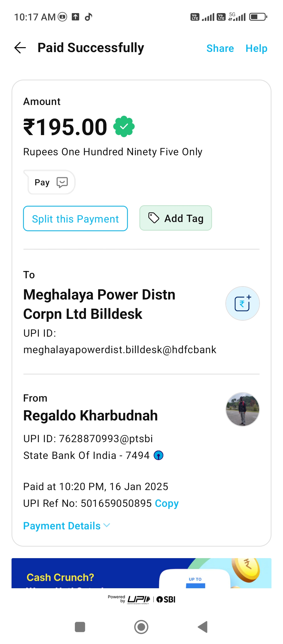Tap the tag icon in Add Tag
This screenshot has height=644, width=283.
point(154,218)
